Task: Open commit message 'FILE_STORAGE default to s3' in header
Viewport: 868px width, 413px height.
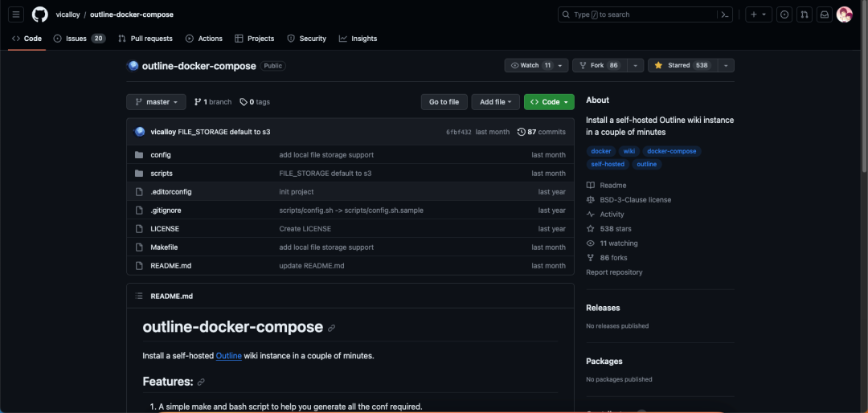Action: tap(224, 132)
